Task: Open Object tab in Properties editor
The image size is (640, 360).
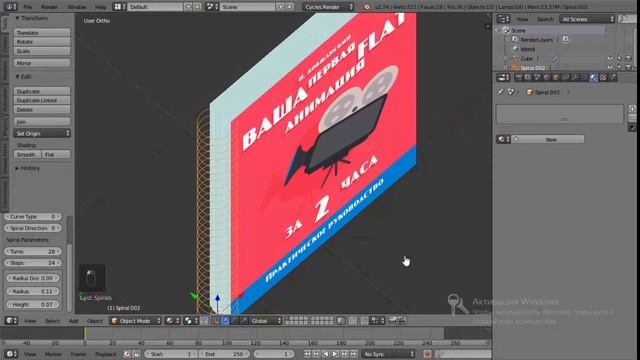Action: tap(556, 78)
